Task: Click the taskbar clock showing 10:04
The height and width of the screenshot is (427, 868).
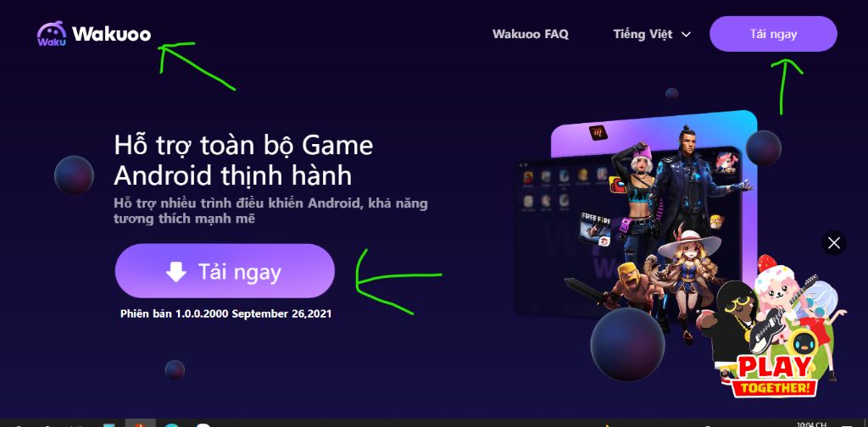Action: click(812, 424)
